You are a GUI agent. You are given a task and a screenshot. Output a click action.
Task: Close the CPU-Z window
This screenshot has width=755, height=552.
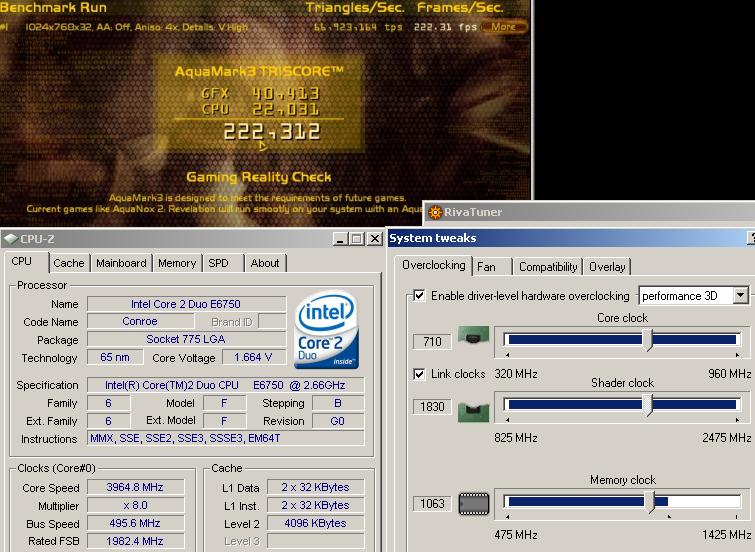click(375, 238)
